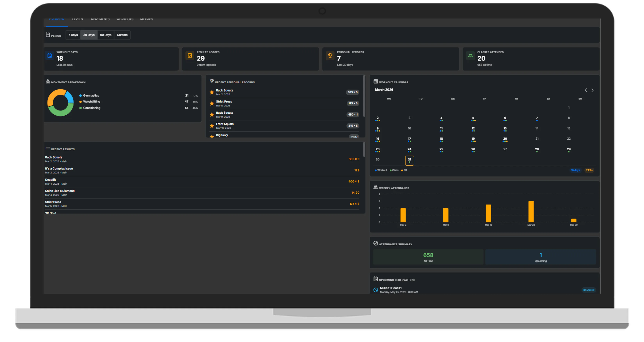The width and height of the screenshot is (644, 342).
Task: Click the Period calendar icon
Action: [48, 35]
